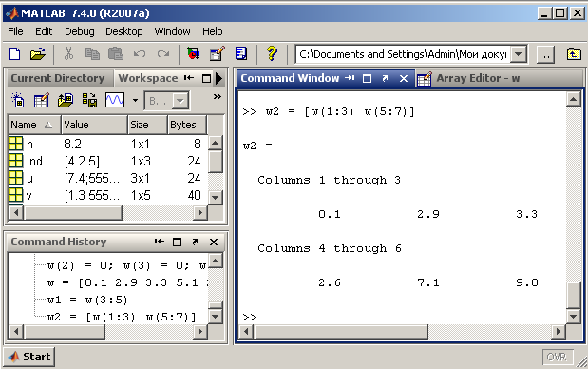The width and height of the screenshot is (588, 369).
Task: Select 'w2 = [w(1:3) w(5:7)]' history entry
Action: [122, 317]
